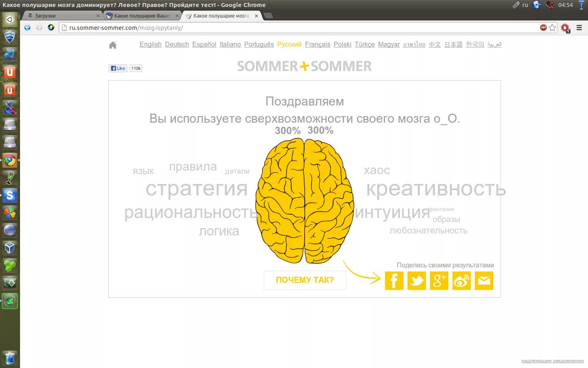Click the ПОЧЕМУ ТАК? button

(305, 280)
